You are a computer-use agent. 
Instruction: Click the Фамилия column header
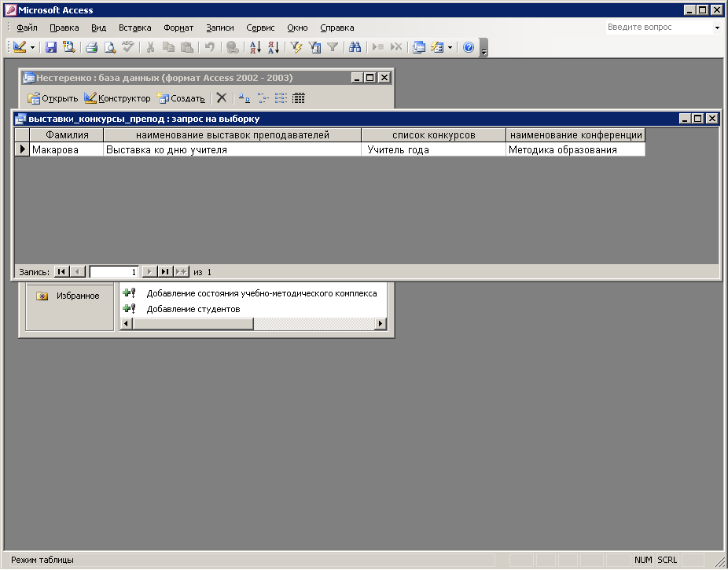coord(67,135)
